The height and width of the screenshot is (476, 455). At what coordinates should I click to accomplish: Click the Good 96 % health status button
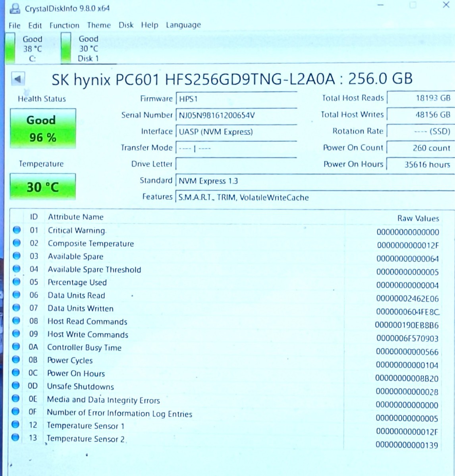42,129
